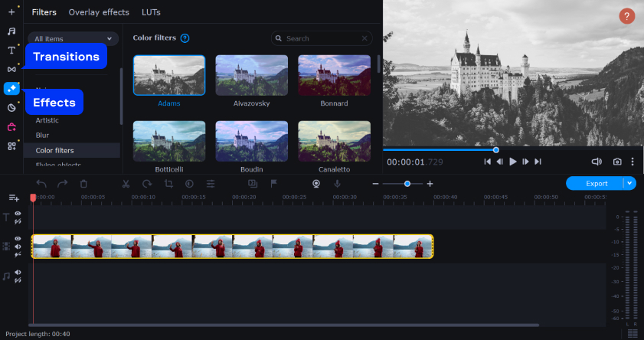This screenshot has width=644, height=340.
Task: Click the record voiceover microphone icon
Action: pyautogui.click(x=336, y=184)
